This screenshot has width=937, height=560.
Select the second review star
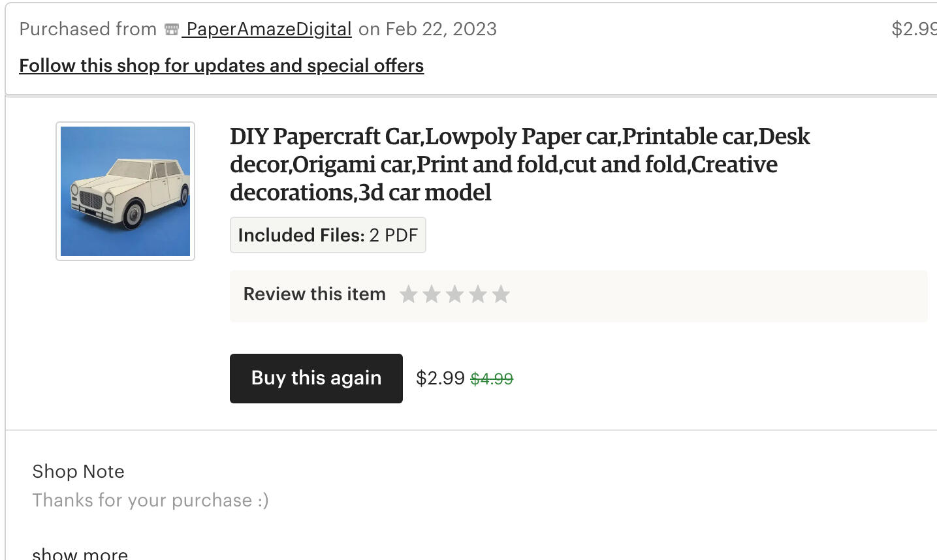432,294
